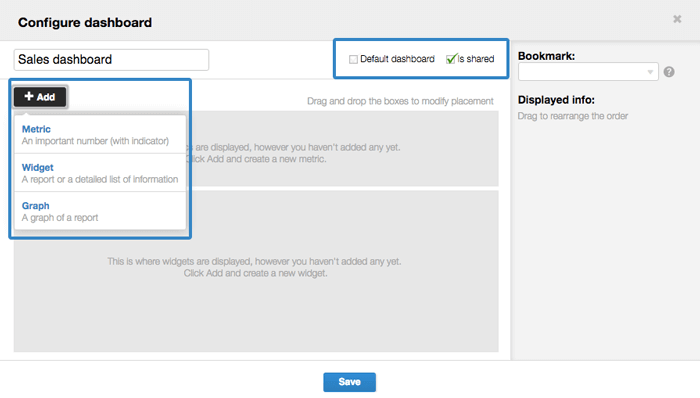
Task: Choose Widget from the Add menu
Action: click(100, 173)
